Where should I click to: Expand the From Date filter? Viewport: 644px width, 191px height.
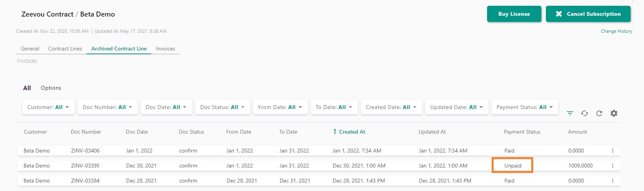click(x=280, y=107)
